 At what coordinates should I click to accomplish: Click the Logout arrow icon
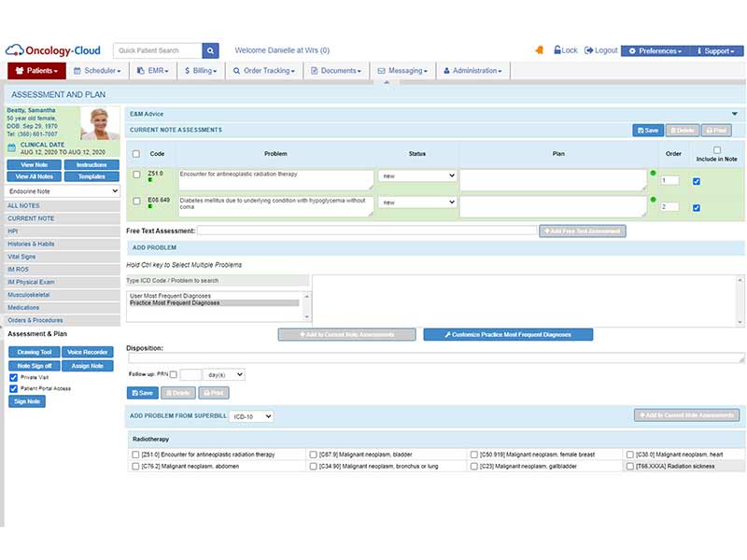(x=589, y=50)
